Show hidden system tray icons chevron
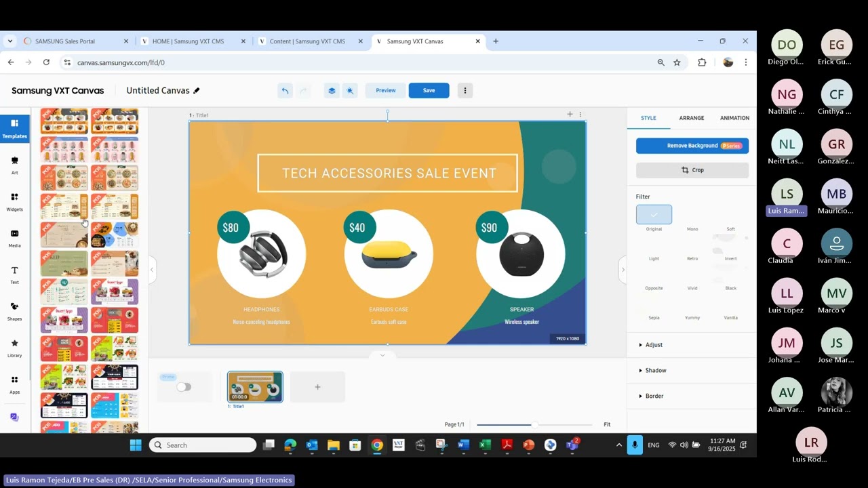Screen dimensions: 868x488 tap(618, 445)
